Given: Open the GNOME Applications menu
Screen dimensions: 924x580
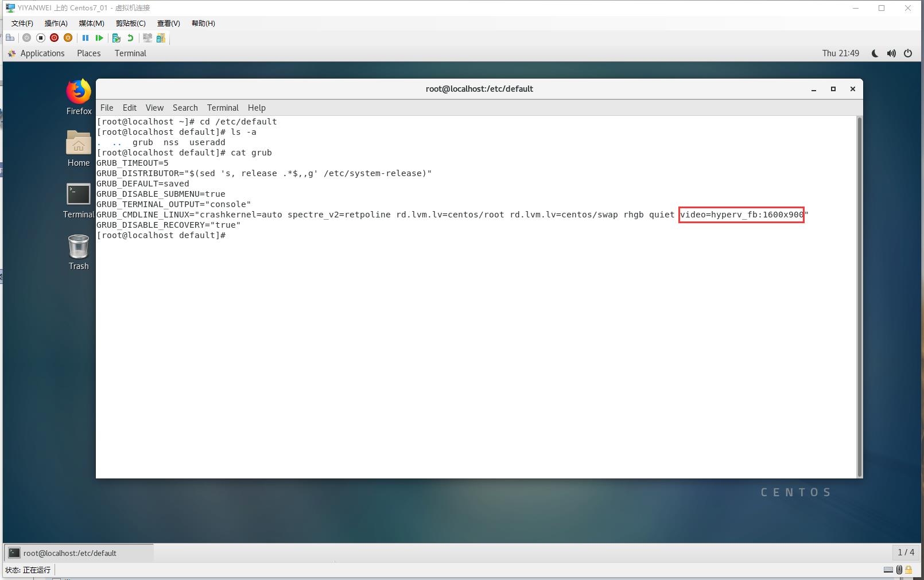Looking at the screenshot, I should pyautogui.click(x=36, y=53).
